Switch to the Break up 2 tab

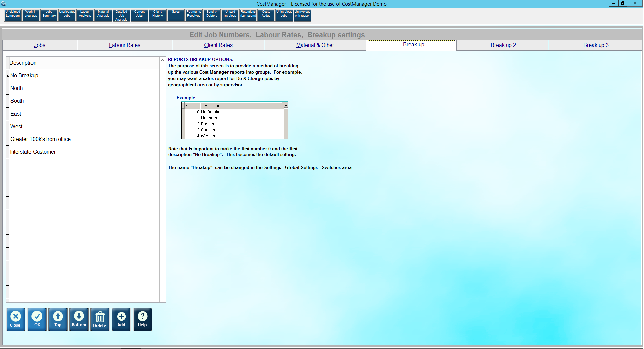click(503, 45)
